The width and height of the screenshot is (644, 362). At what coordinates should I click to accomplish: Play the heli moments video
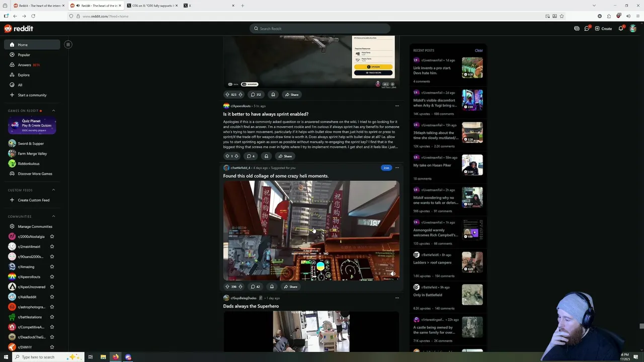[311, 230]
